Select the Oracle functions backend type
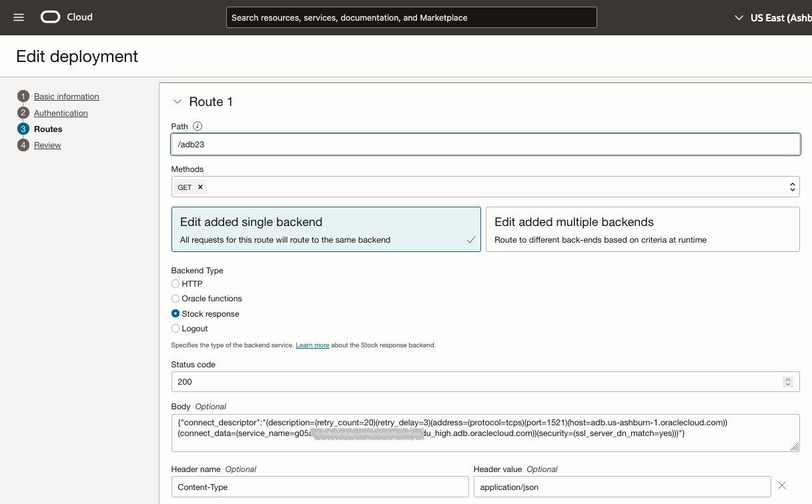This screenshot has height=504, width=812. pyautogui.click(x=175, y=299)
